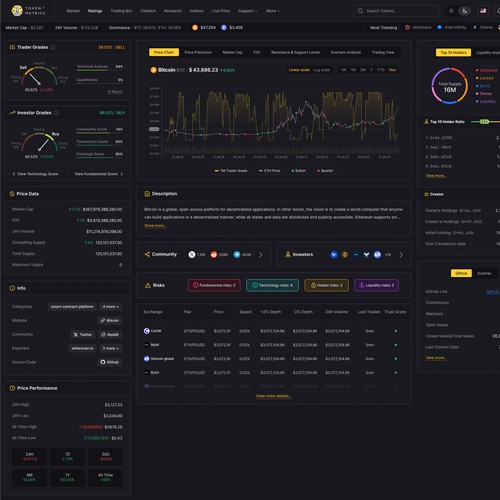Switch to dark theme moon icon
This screenshot has height=500, width=500.
464,11
